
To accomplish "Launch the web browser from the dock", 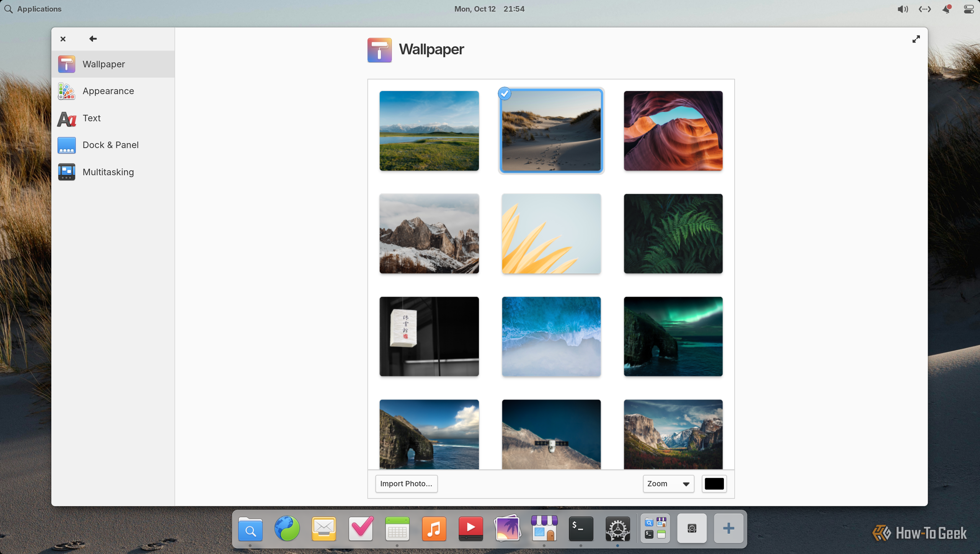I will pos(287,529).
